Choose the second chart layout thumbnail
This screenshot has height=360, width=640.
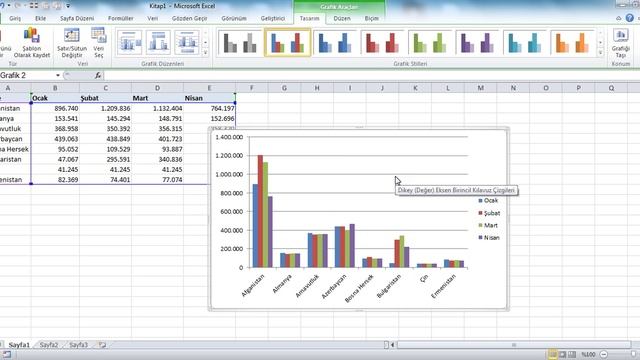pyautogui.click(x=158, y=42)
